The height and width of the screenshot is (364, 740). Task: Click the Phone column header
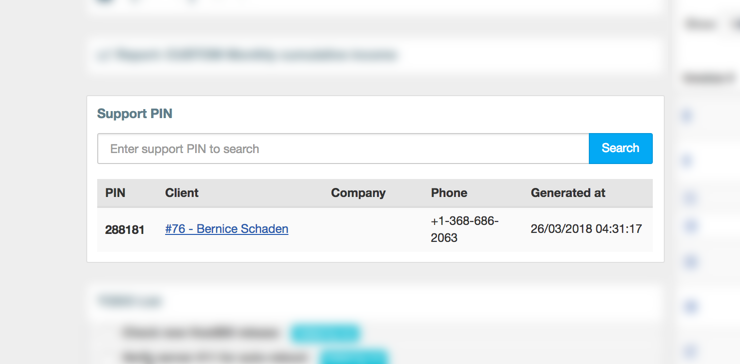point(449,193)
